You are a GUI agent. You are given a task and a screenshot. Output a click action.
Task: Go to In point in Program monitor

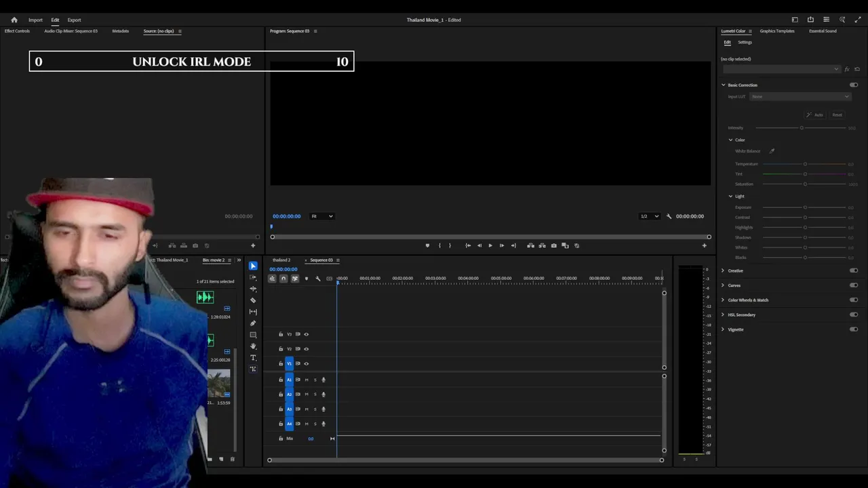(468, 245)
